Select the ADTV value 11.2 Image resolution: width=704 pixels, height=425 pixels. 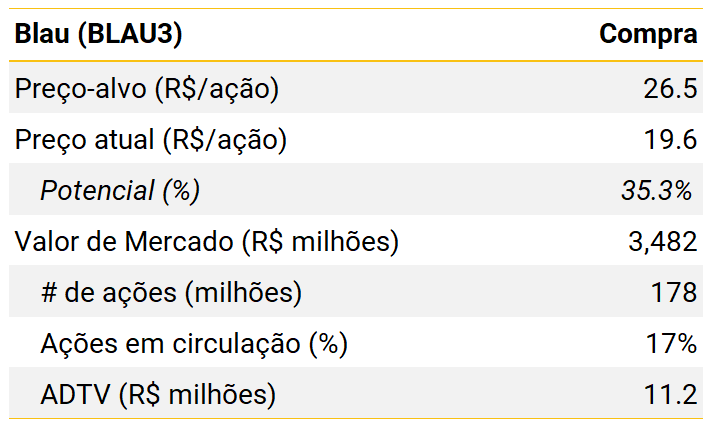(x=669, y=394)
